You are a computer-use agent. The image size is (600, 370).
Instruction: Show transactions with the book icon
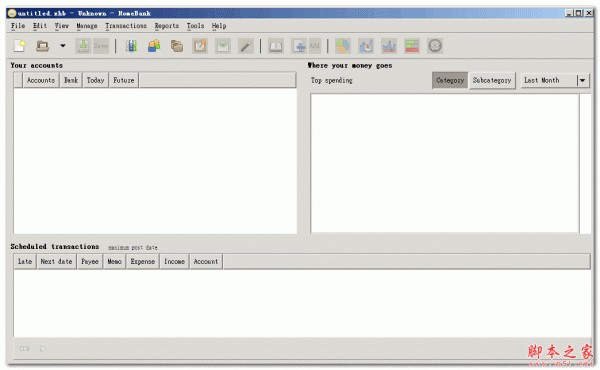(276, 46)
